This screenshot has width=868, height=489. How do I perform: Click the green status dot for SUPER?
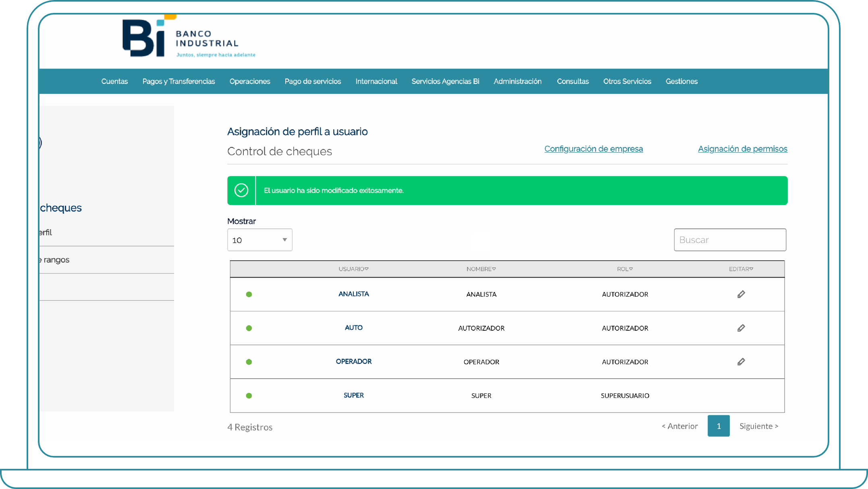point(249,396)
